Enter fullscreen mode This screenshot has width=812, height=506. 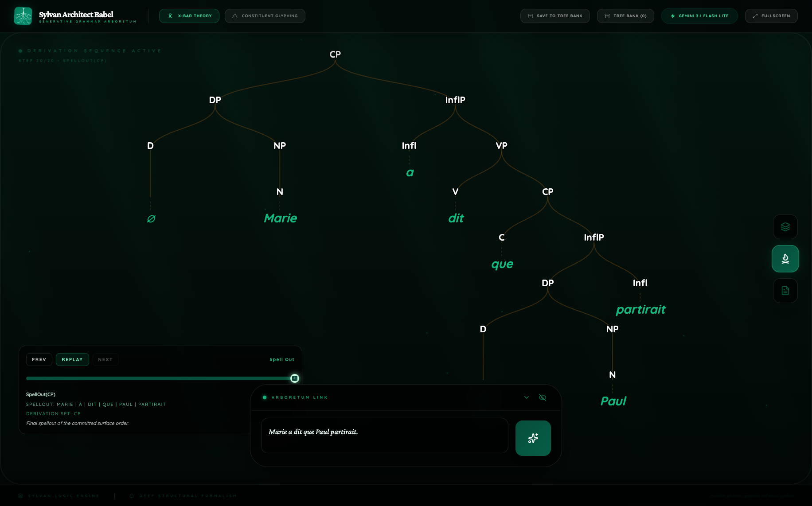pyautogui.click(x=771, y=16)
